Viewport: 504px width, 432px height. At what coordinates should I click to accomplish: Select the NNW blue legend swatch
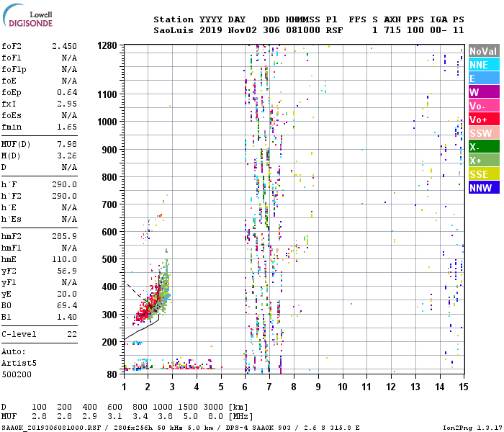coord(484,188)
